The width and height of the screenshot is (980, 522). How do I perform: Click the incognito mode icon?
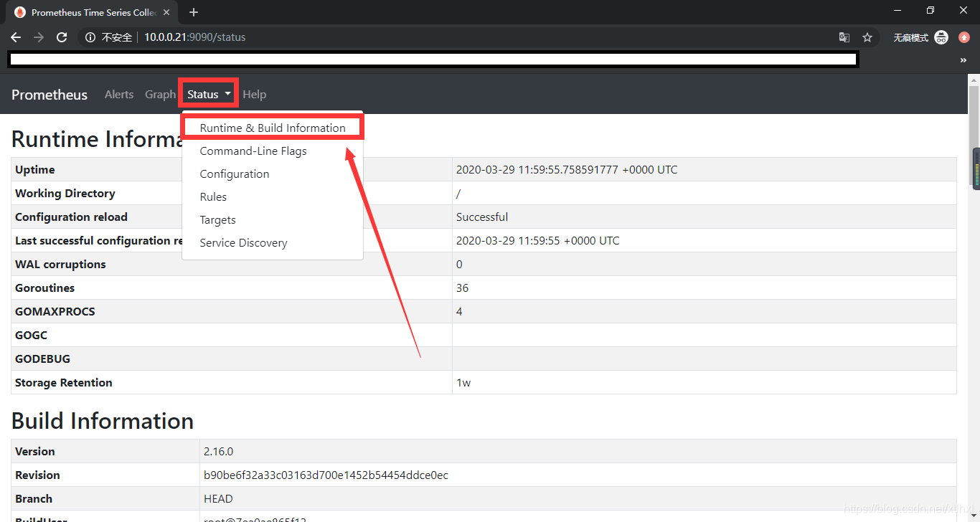pos(941,37)
